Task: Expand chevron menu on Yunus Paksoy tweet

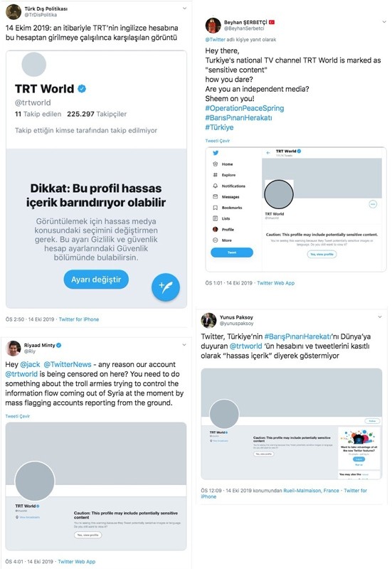Action: [x=380, y=317]
